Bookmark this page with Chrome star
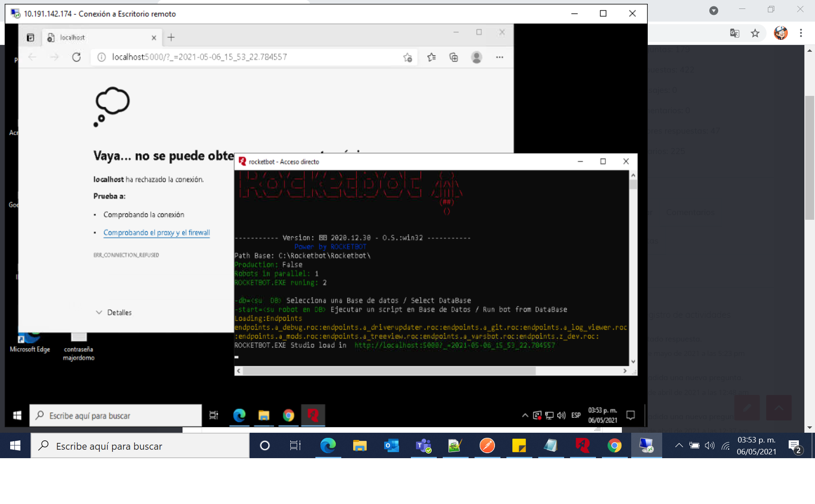 755,33
